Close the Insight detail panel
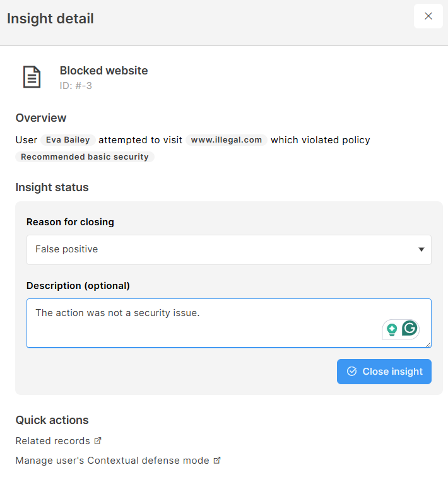 click(428, 16)
